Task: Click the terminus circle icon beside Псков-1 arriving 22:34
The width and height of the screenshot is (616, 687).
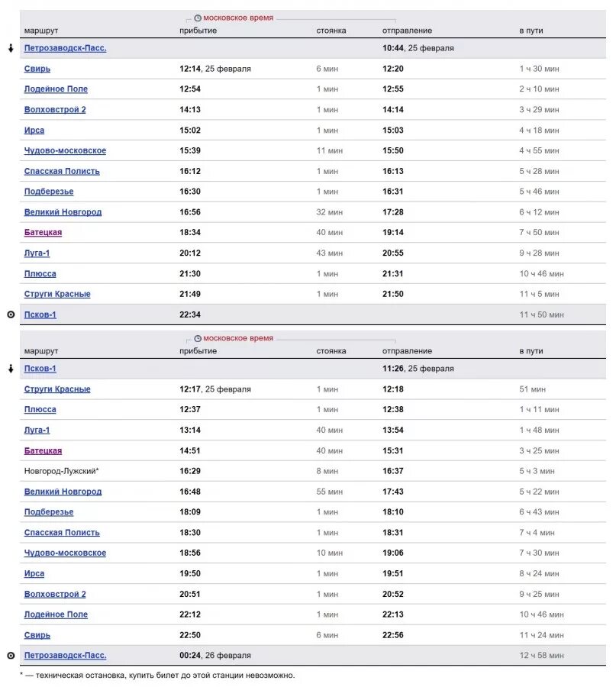Action: [x=11, y=314]
